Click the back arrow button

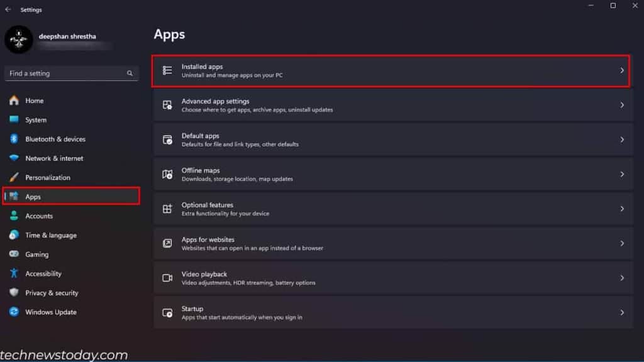pyautogui.click(x=7, y=9)
